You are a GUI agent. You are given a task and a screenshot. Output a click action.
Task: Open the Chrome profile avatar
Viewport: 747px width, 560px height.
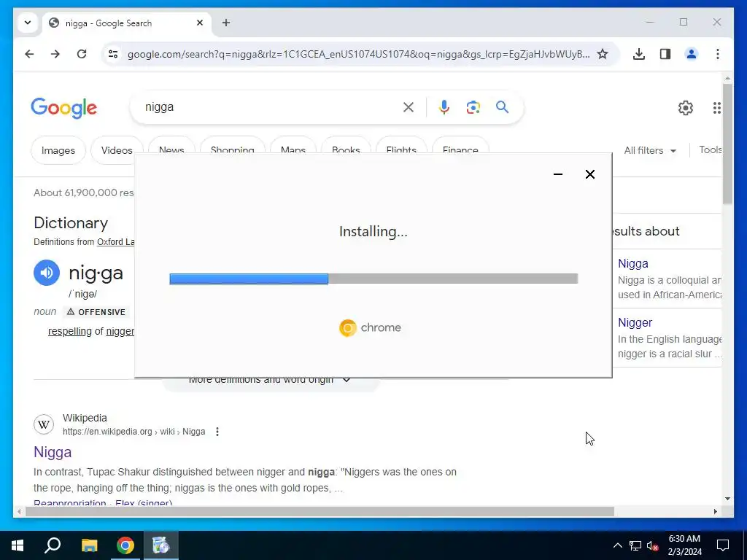692,54
